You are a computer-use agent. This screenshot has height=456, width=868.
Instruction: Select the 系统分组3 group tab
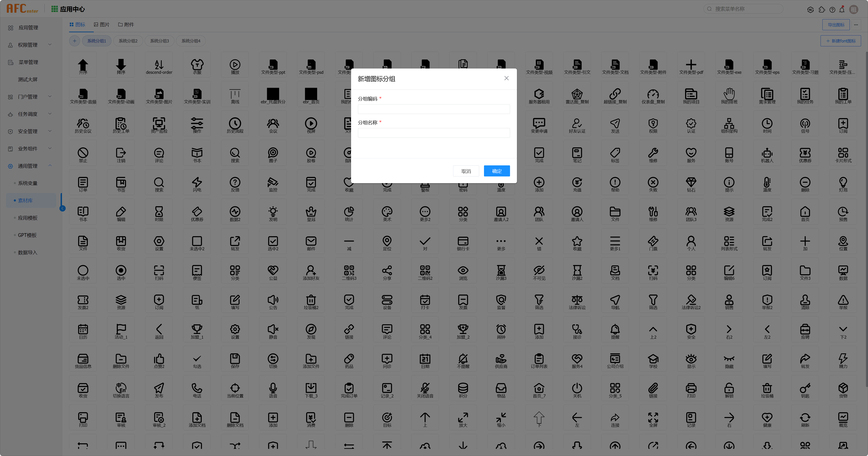[159, 41]
